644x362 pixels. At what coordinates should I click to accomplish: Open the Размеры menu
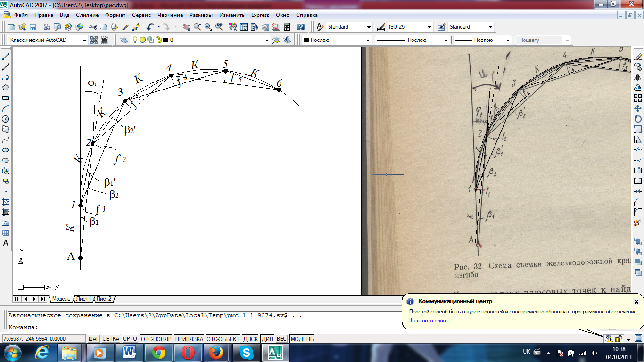tap(201, 15)
